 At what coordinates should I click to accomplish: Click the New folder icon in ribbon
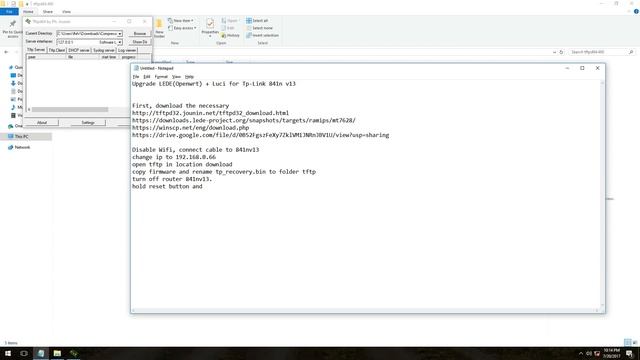point(159,24)
